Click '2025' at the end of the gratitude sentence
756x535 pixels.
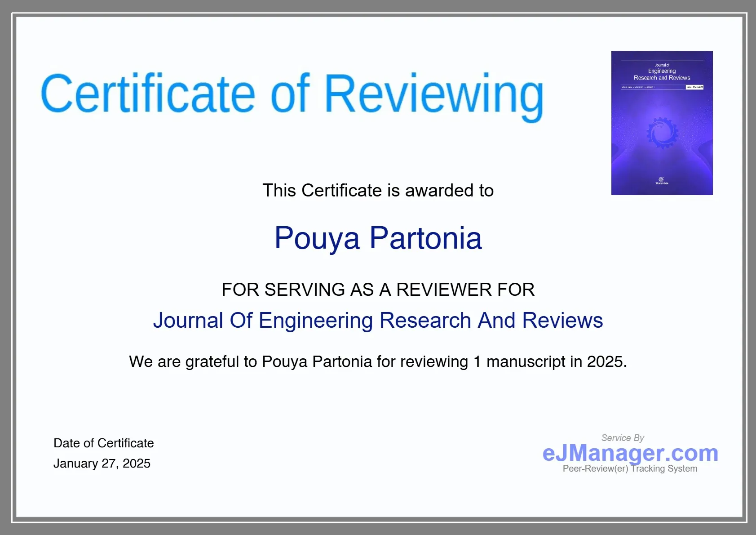point(605,361)
